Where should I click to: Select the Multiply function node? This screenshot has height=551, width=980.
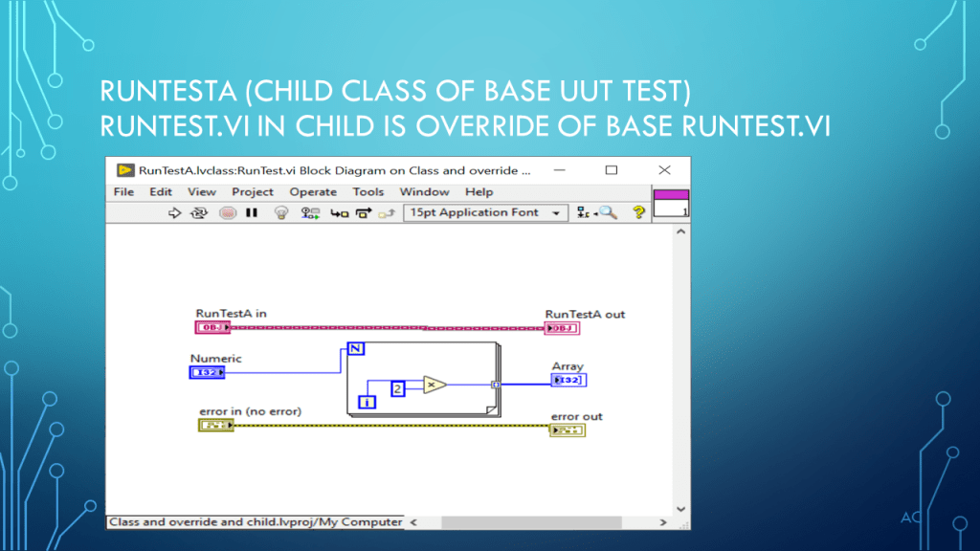[x=434, y=385]
